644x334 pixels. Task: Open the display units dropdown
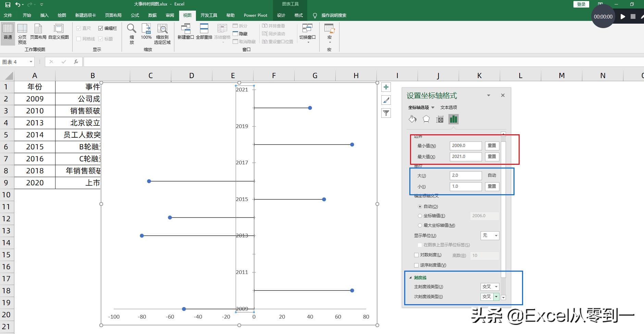point(490,236)
